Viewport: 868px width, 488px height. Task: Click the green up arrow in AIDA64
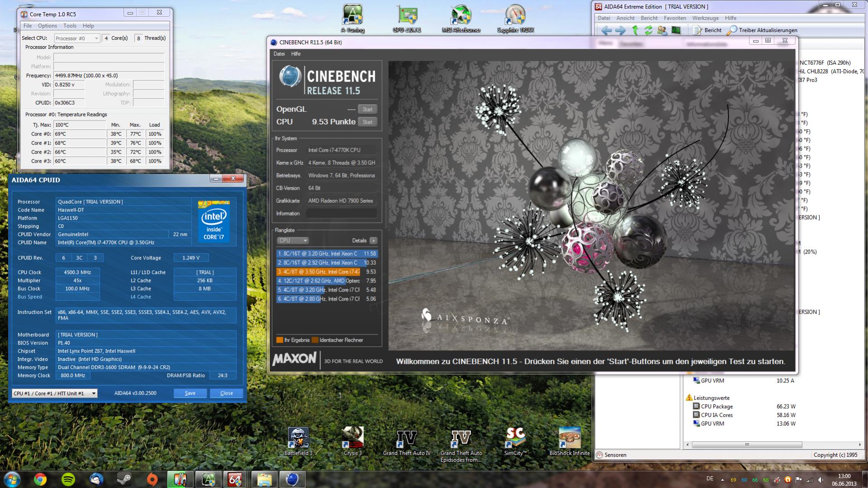tap(635, 30)
